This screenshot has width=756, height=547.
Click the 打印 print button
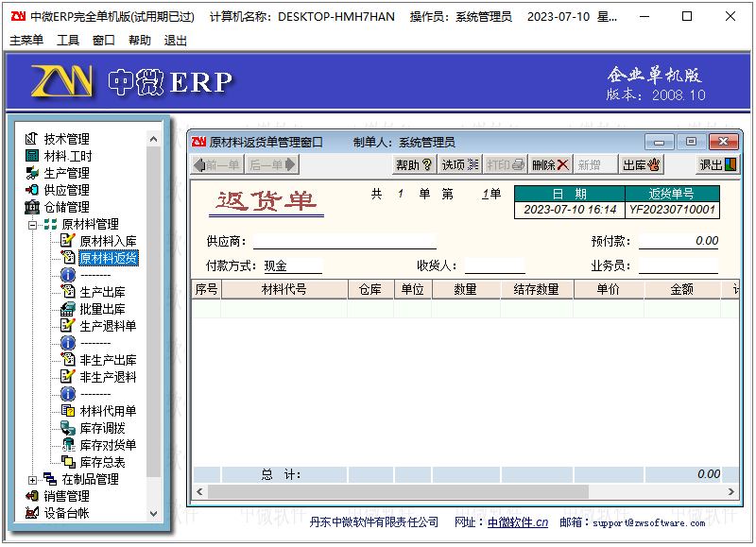coord(506,165)
